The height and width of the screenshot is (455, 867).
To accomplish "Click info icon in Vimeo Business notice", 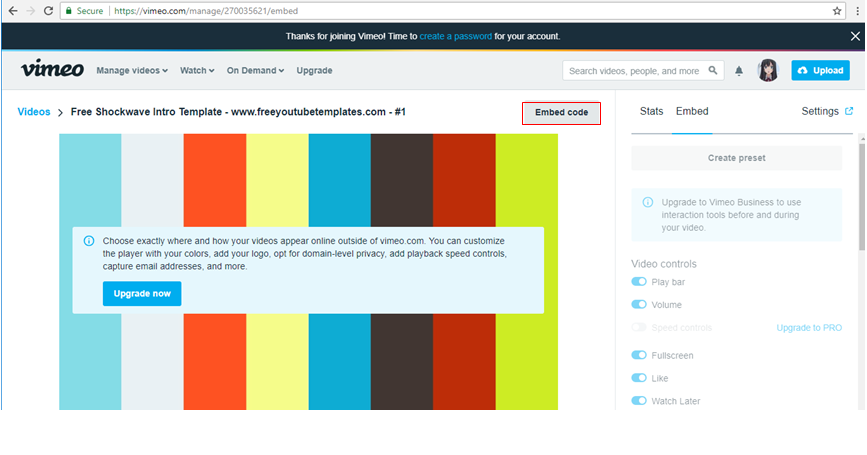I will pos(647,202).
